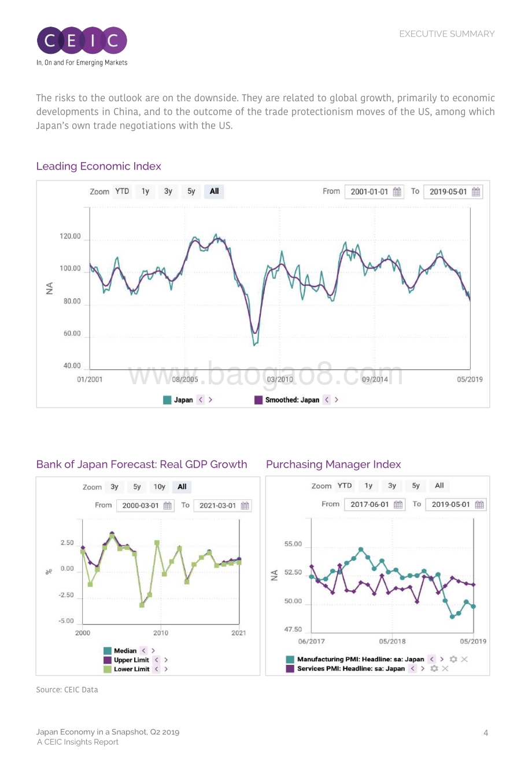Toggle Smoothed: Japan legend entry
The width and height of the screenshot is (532, 769).
287,400
